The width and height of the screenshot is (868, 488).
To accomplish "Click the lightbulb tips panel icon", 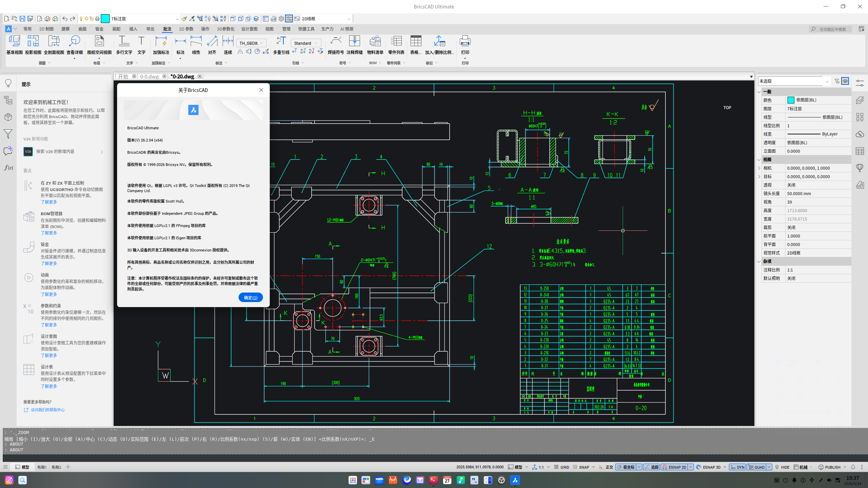I will (x=8, y=83).
